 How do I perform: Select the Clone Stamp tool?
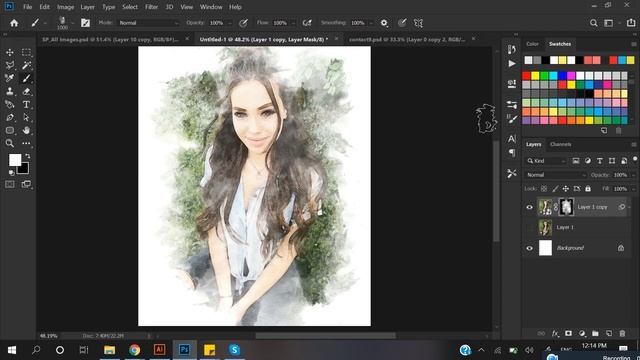tap(10, 91)
